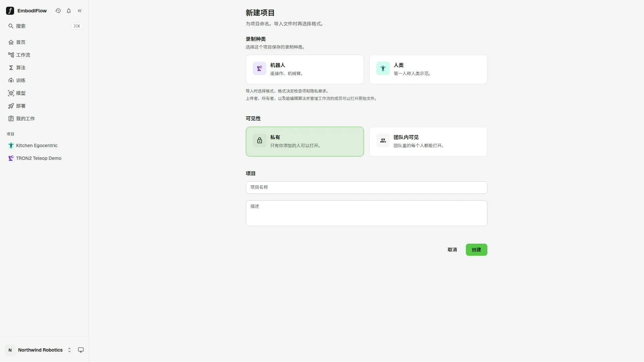The image size is (644, 362).
Task: Click the 部署 rocket icon
Action: click(x=11, y=106)
